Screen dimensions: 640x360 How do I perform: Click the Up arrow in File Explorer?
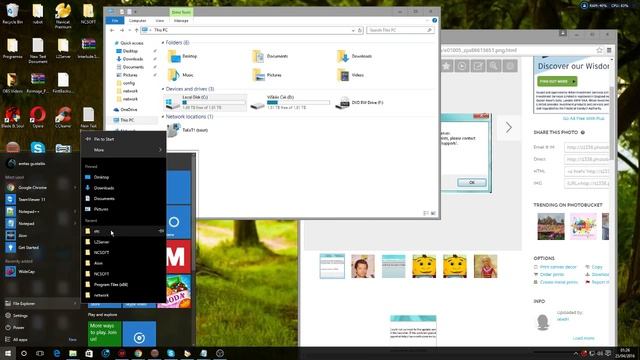(136, 30)
